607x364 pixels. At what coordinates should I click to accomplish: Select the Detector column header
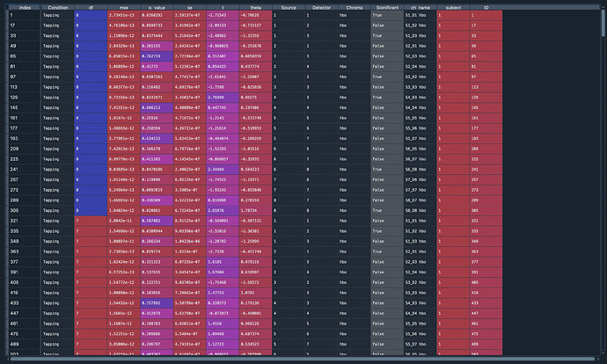pyautogui.click(x=321, y=7)
